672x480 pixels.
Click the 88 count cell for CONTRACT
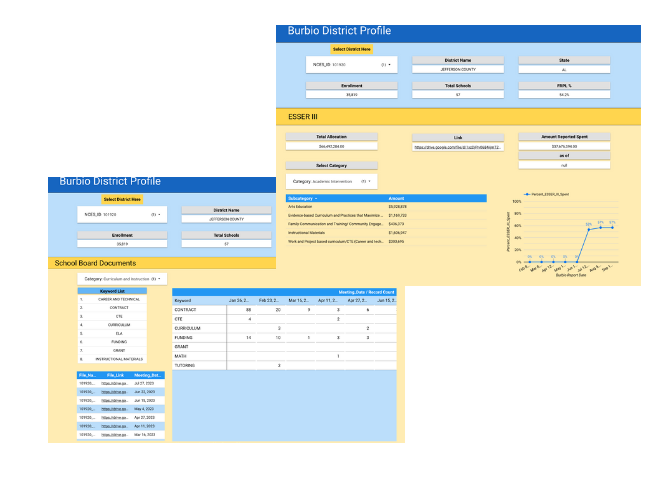pos(248,309)
